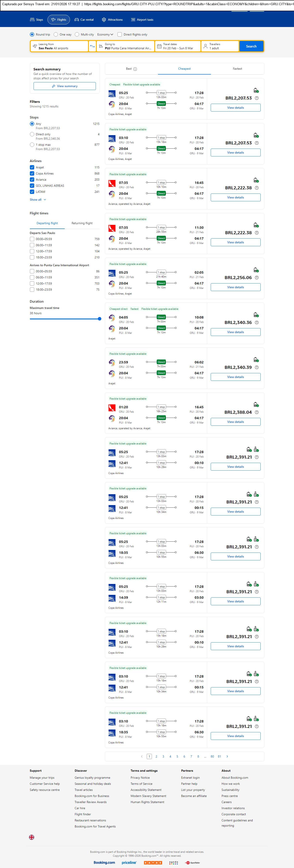This screenshot has width=294, height=868.
Task: Open the Travellers selector
Action: (x=220, y=46)
